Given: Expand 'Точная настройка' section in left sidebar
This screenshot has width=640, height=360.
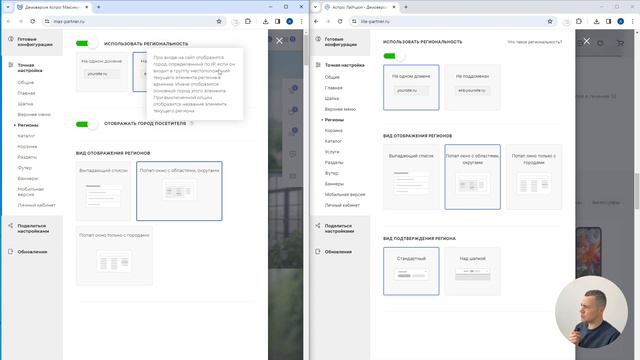Looking at the screenshot, I should 29,68.
